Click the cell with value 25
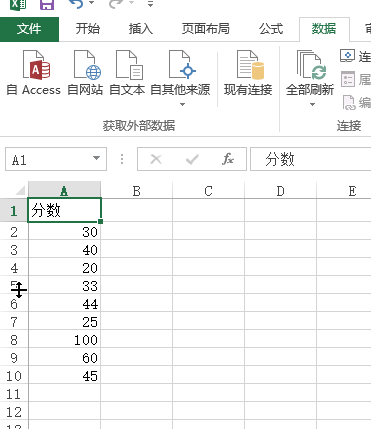The width and height of the screenshot is (371, 429). [x=64, y=321]
